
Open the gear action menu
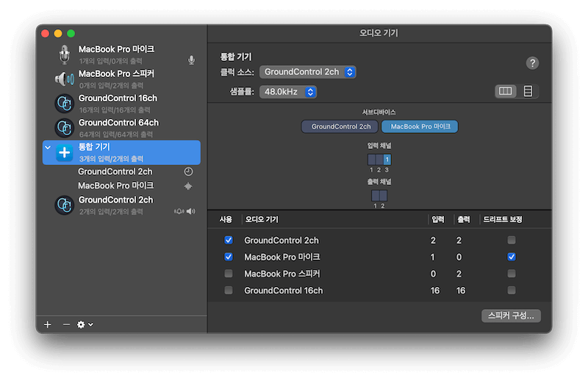85,324
